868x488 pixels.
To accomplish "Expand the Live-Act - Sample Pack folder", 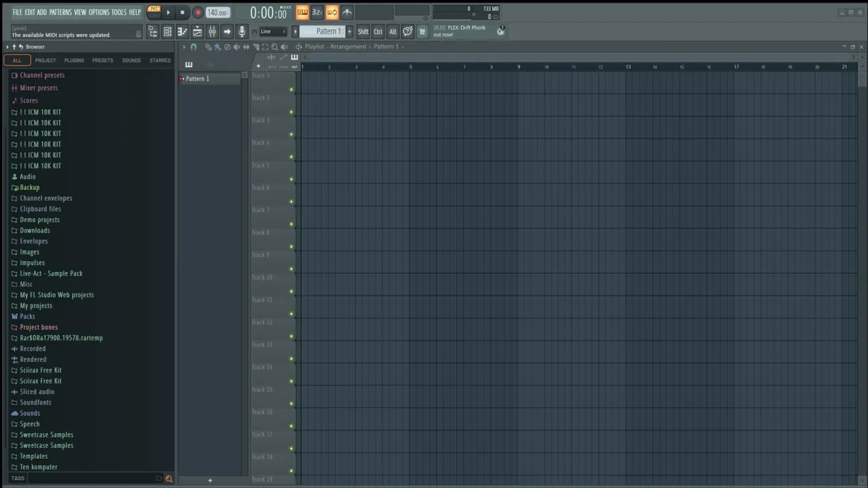I will click(51, 273).
